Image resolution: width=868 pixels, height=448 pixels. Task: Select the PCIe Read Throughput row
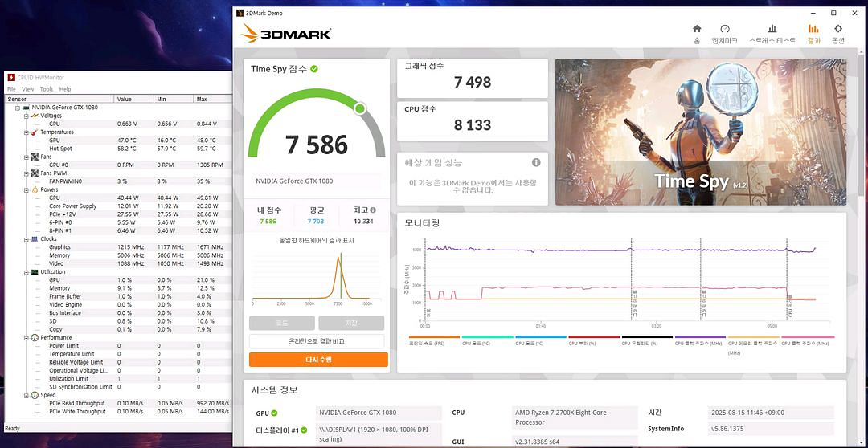[x=118, y=403]
